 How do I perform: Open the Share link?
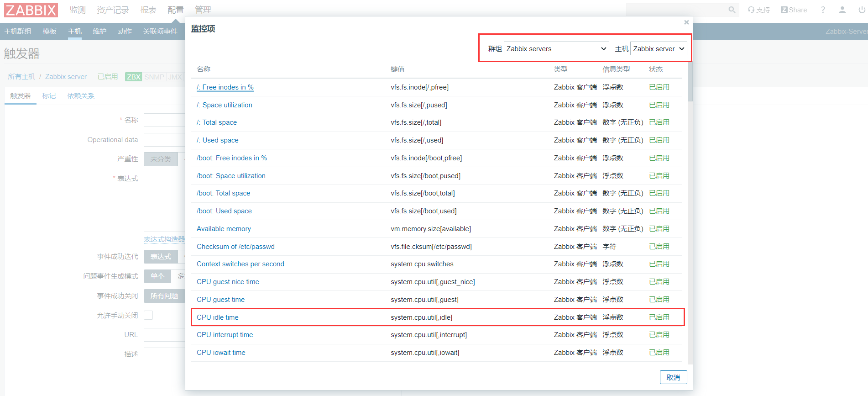click(x=794, y=10)
